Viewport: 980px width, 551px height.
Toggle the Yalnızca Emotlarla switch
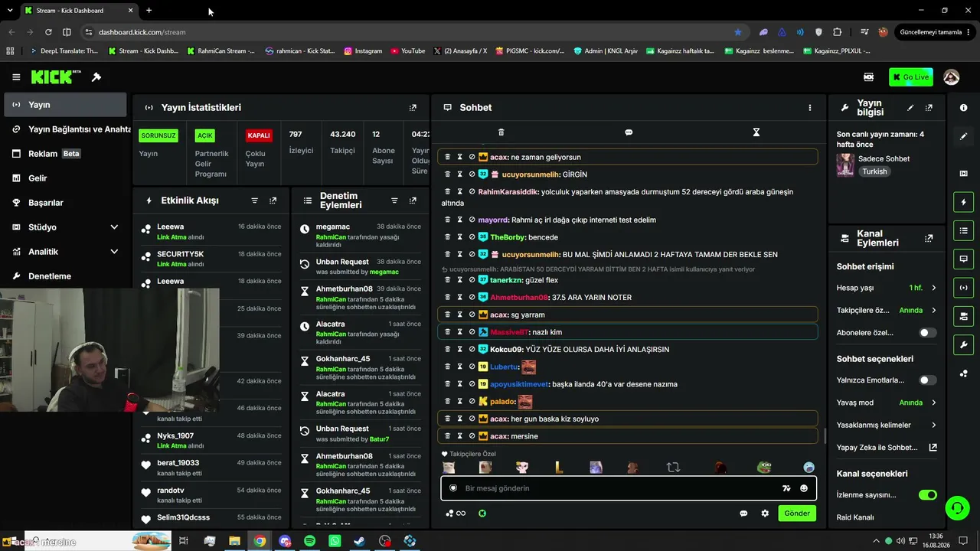(927, 380)
